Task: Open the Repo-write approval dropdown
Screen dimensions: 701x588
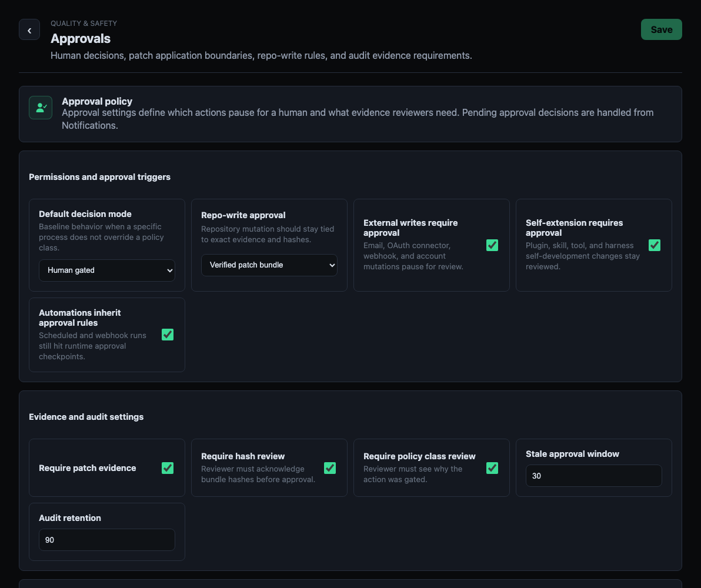Action: tap(269, 265)
